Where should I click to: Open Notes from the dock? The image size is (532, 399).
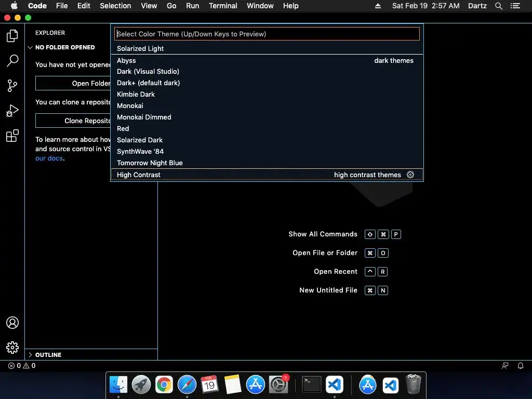[x=232, y=385]
